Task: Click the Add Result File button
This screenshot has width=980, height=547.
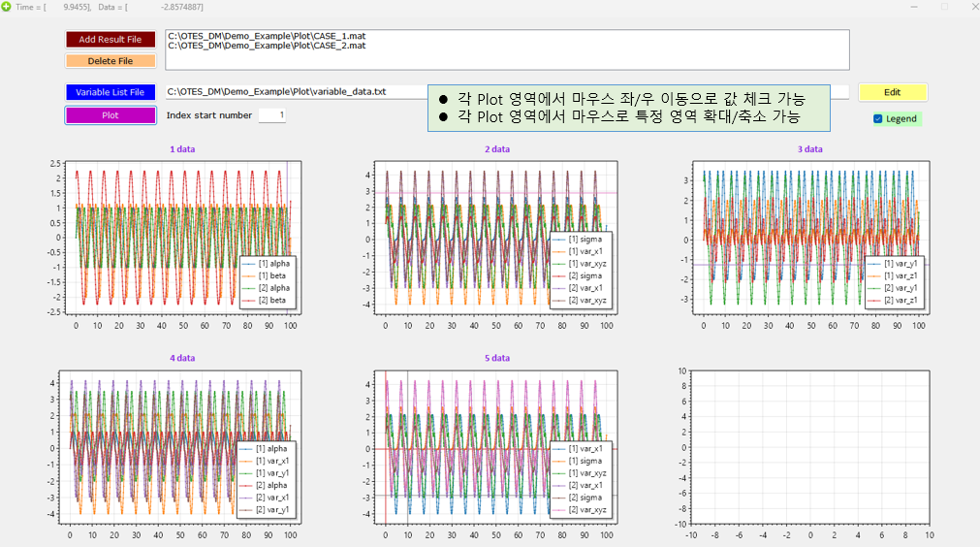Action: 110,40
